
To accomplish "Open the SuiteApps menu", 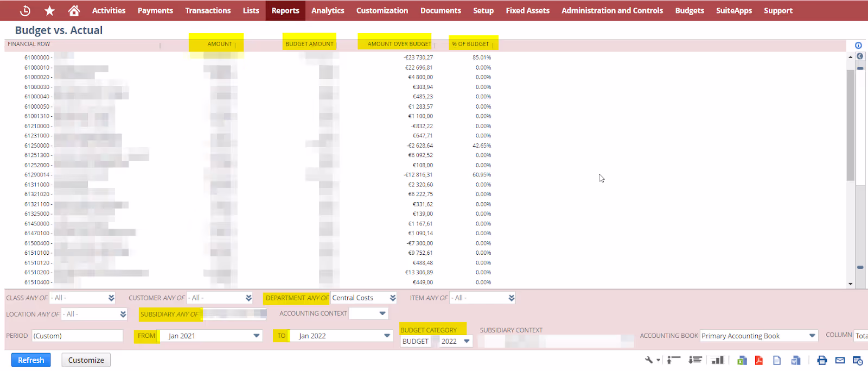I will coord(734,10).
